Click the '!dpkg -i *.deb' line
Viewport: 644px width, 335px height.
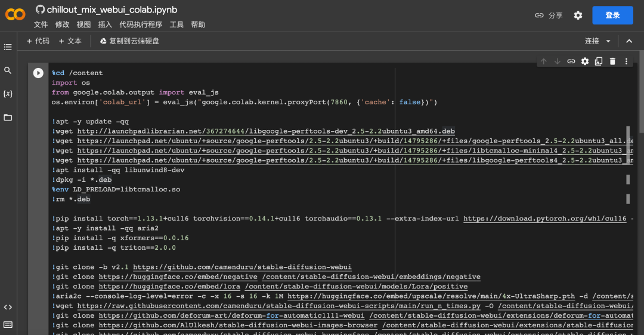[82, 180]
